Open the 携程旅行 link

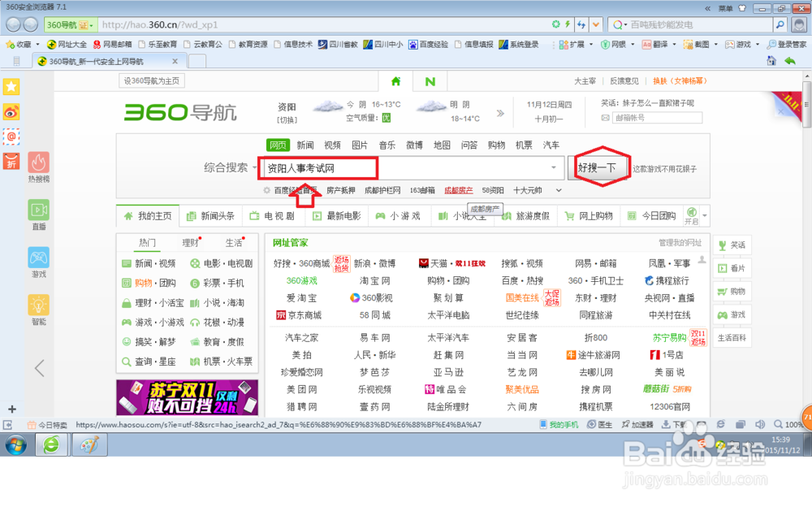coord(667,281)
